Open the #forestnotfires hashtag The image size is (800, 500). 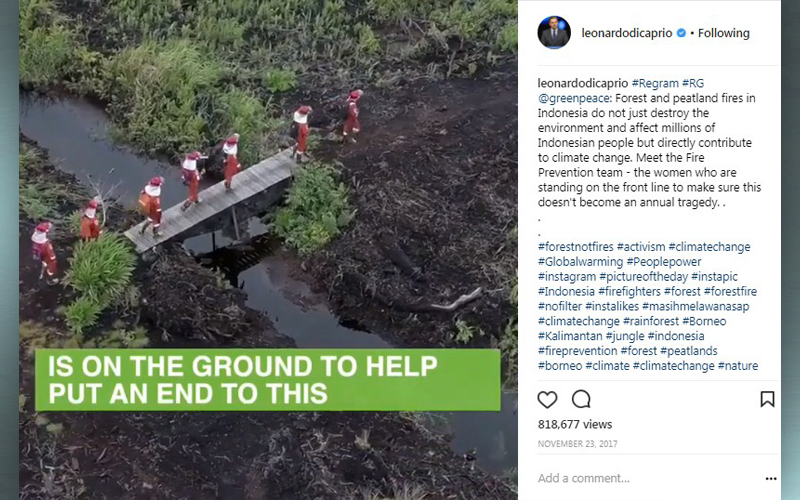(x=576, y=247)
